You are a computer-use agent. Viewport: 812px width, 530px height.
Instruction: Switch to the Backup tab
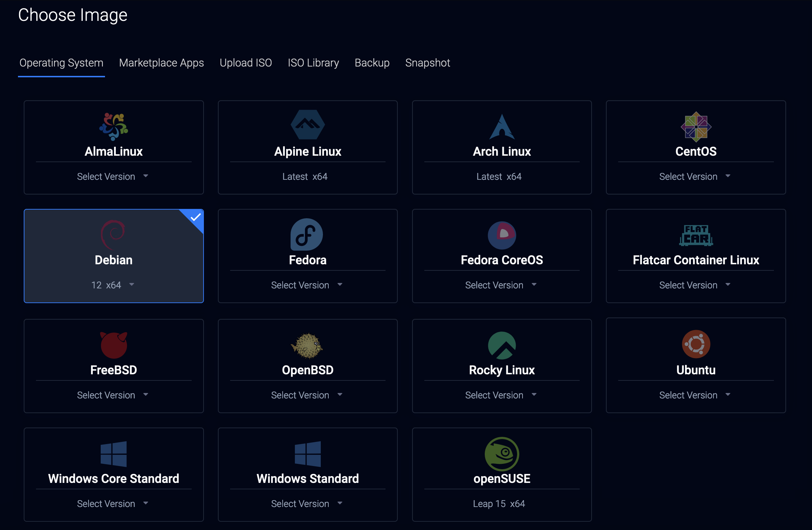372,63
